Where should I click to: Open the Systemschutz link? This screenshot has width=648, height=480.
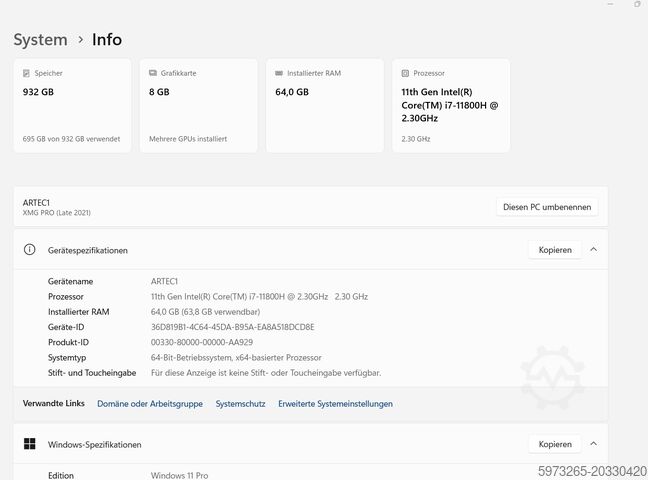pyautogui.click(x=240, y=404)
